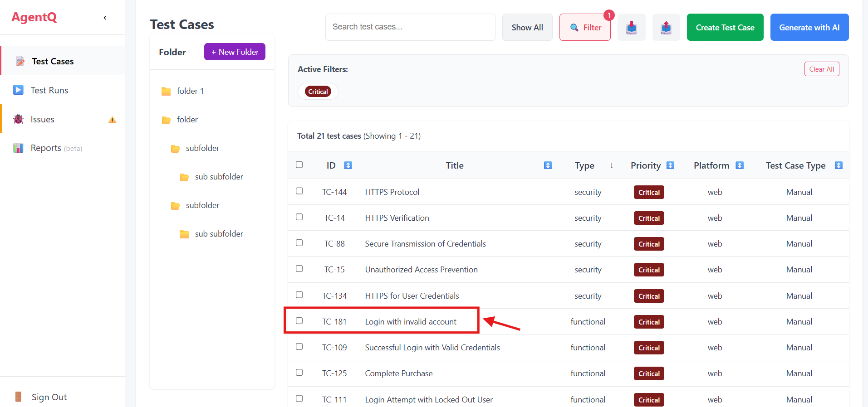This screenshot has width=868, height=407.
Task: Toggle the select-all checkbox in table header
Action: coord(299,165)
